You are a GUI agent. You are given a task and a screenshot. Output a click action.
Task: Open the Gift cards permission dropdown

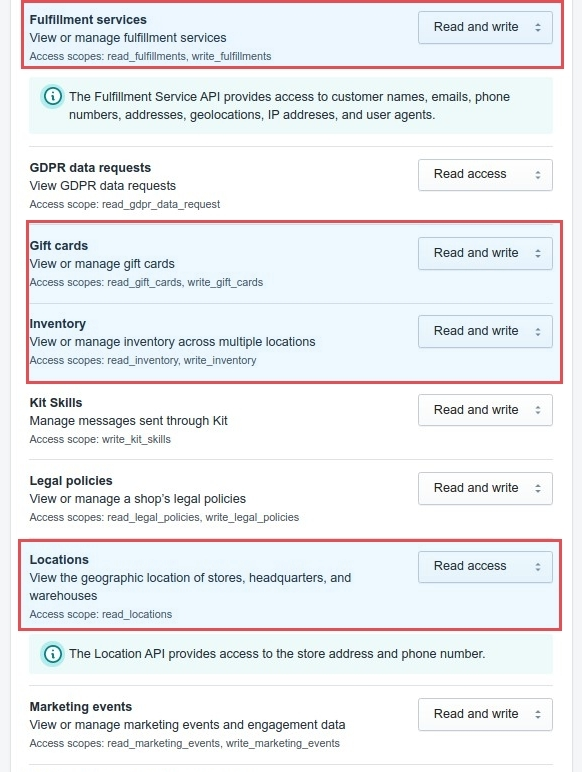[485, 253]
